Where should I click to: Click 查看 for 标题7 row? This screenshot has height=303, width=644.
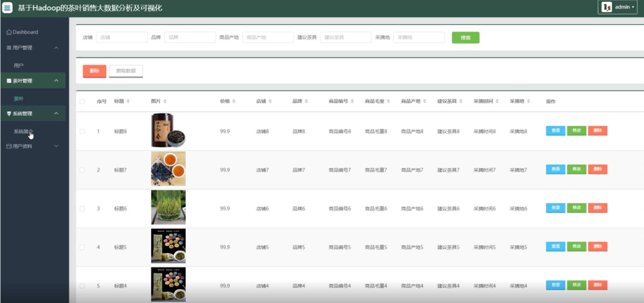(x=555, y=169)
